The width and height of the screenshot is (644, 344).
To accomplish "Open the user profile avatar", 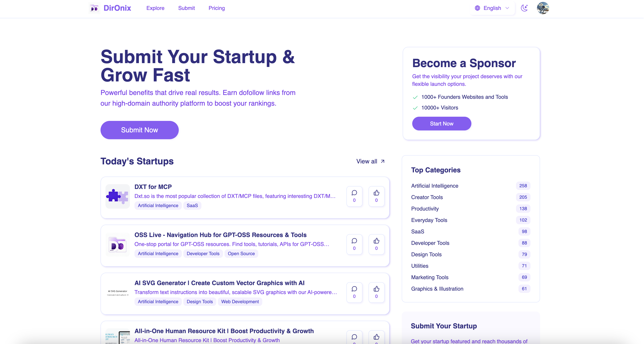I will 543,8.
